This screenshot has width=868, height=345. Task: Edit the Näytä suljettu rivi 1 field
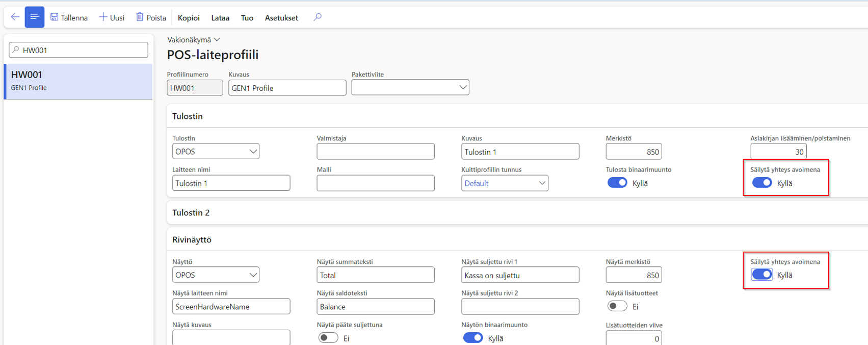(x=520, y=275)
